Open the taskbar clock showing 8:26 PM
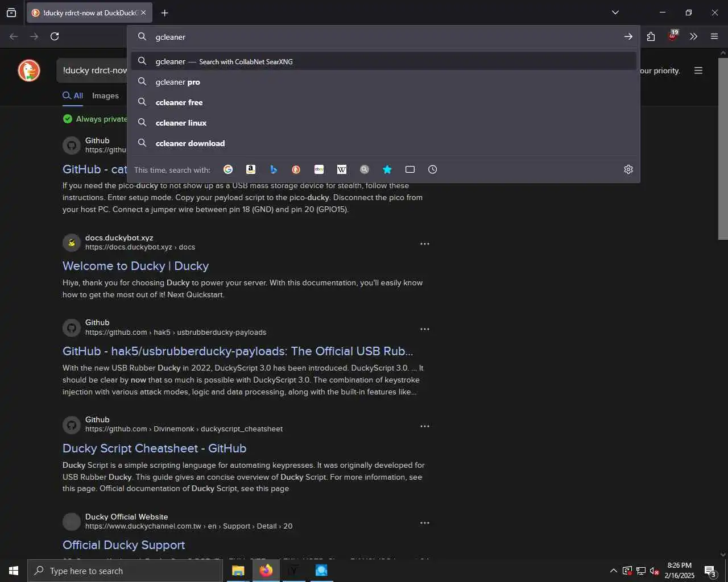 pos(680,571)
